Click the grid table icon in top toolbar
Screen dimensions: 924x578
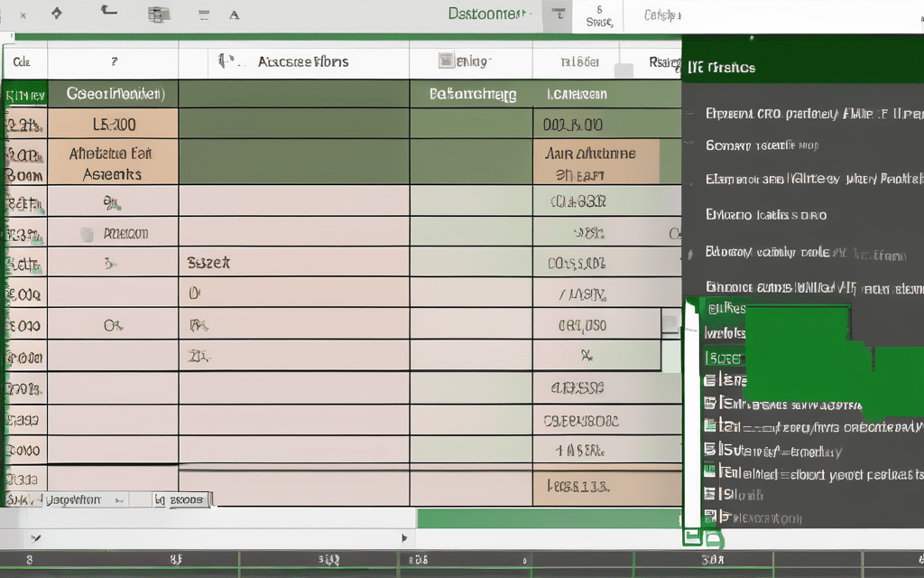(159, 14)
